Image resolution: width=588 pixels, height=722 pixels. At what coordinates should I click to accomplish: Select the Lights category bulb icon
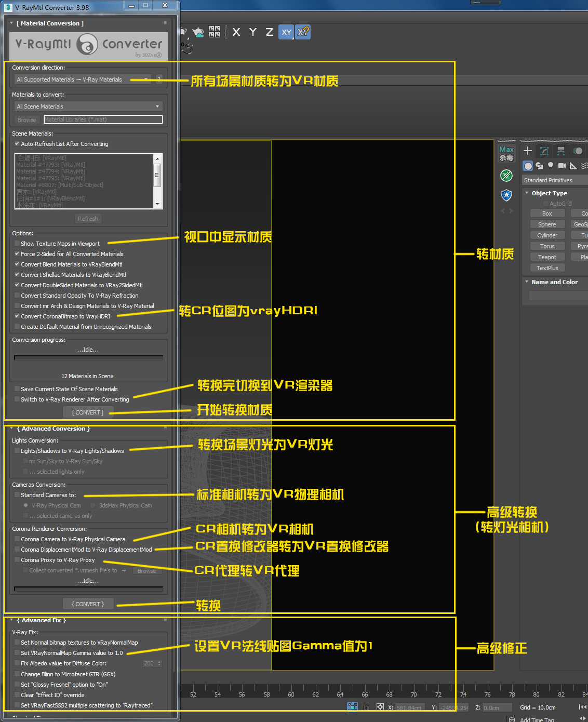click(x=551, y=166)
